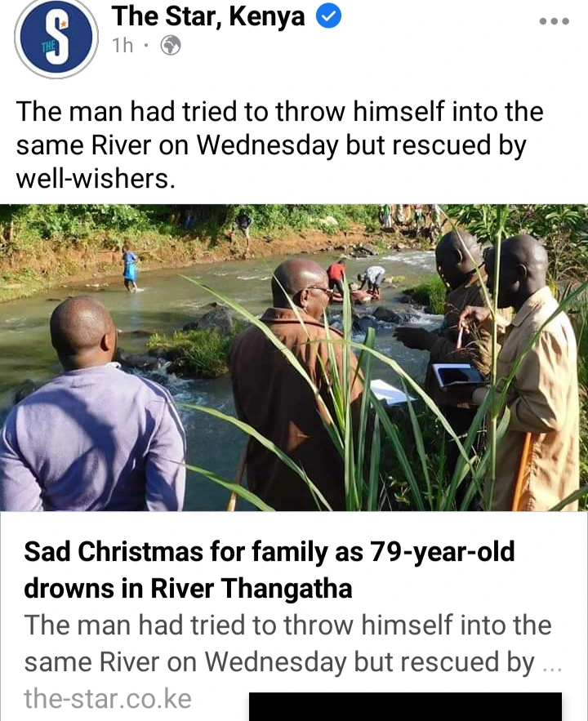
Task: Visit the the-star.co.ke domain link
Action: click(108, 698)
